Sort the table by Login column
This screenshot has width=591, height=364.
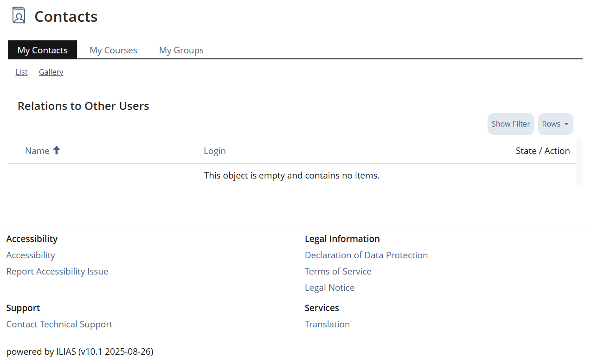[214, 151]
